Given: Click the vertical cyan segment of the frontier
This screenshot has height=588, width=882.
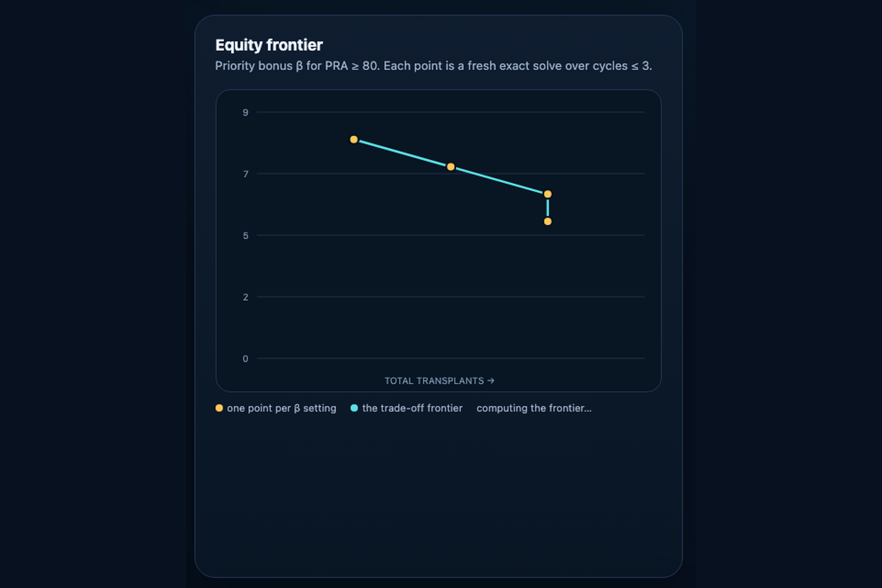Looking at the screenshot, I should pos(548,208).
